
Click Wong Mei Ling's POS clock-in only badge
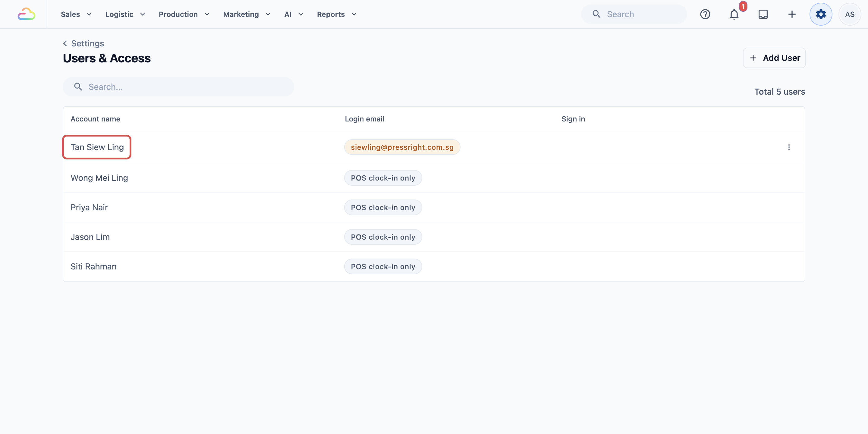pos(383,178)
